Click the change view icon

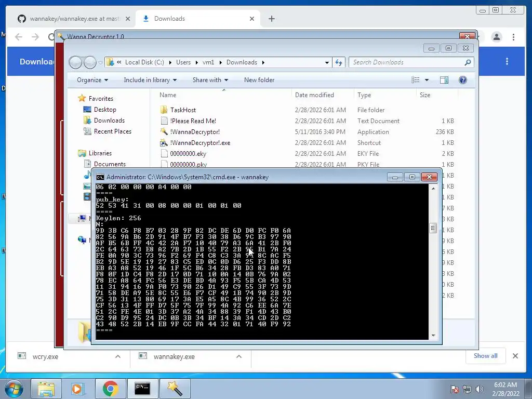coord(415,79)
